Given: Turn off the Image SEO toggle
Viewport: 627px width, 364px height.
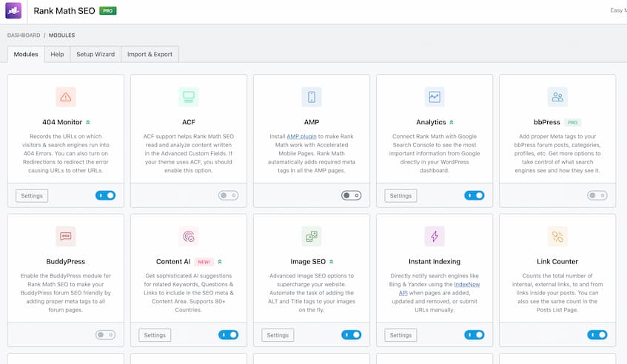Looking at the screenshot, I should (352, 335).
